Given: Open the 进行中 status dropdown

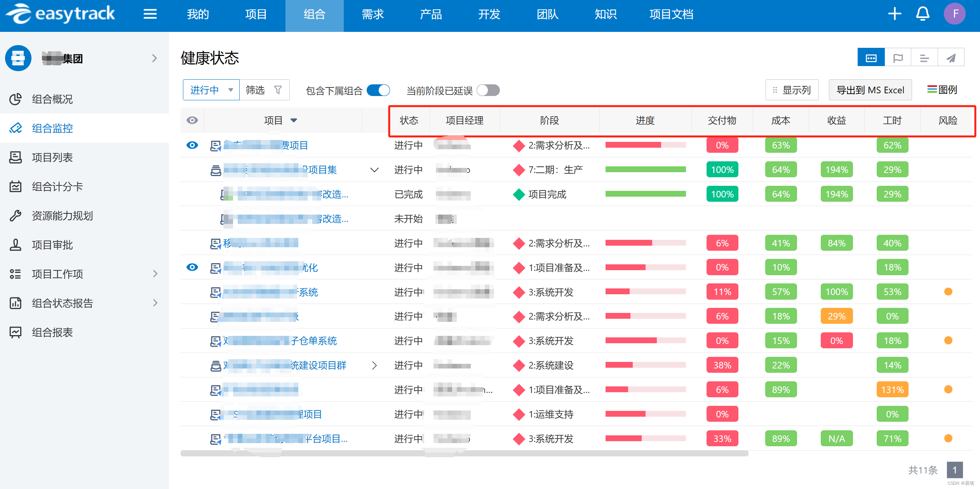Looking at the screenshot, I should coord(211,90).
